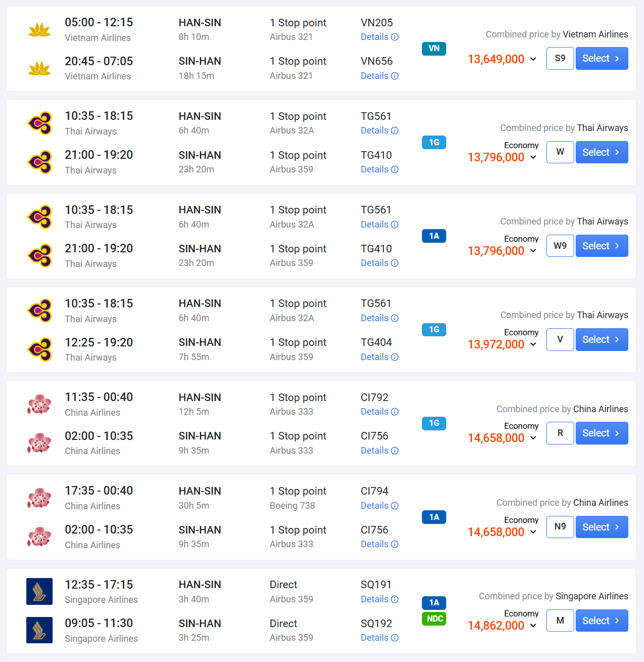Click the green NDC badge
The height and width of the screenshot is (662, 644).
pyautogui.click(x=434, y=619)
